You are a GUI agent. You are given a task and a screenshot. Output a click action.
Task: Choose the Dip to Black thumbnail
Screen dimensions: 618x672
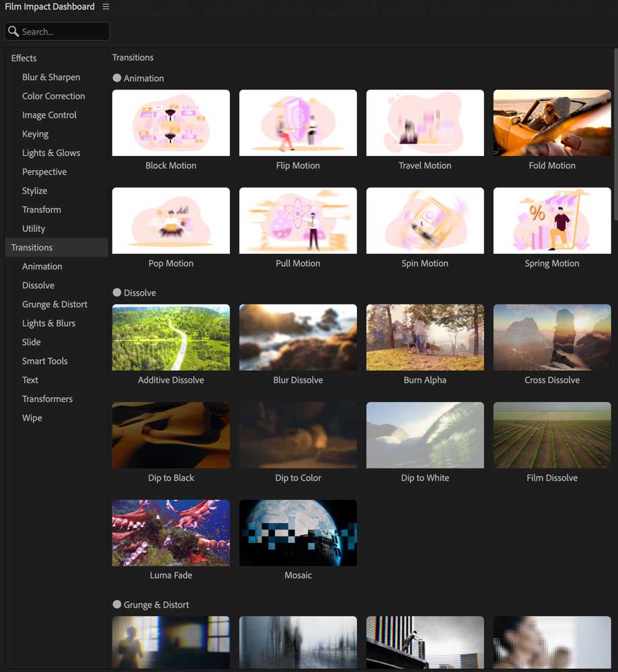(171, 435)
